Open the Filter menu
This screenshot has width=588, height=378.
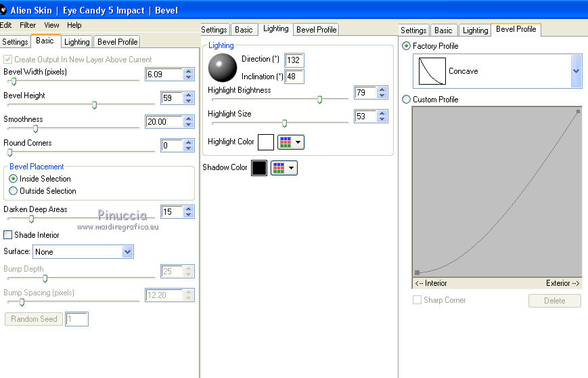coord(28,25)
